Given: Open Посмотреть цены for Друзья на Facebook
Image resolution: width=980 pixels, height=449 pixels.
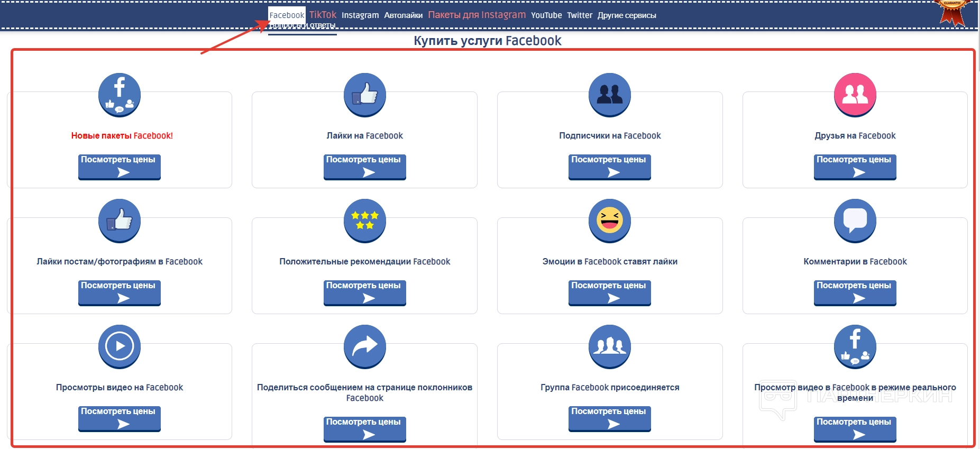Looking at the screenshot, I should tap(855, 167).
